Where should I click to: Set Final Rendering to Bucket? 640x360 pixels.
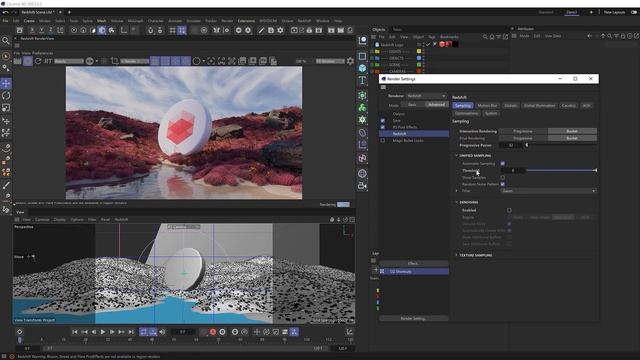[572, 138]
